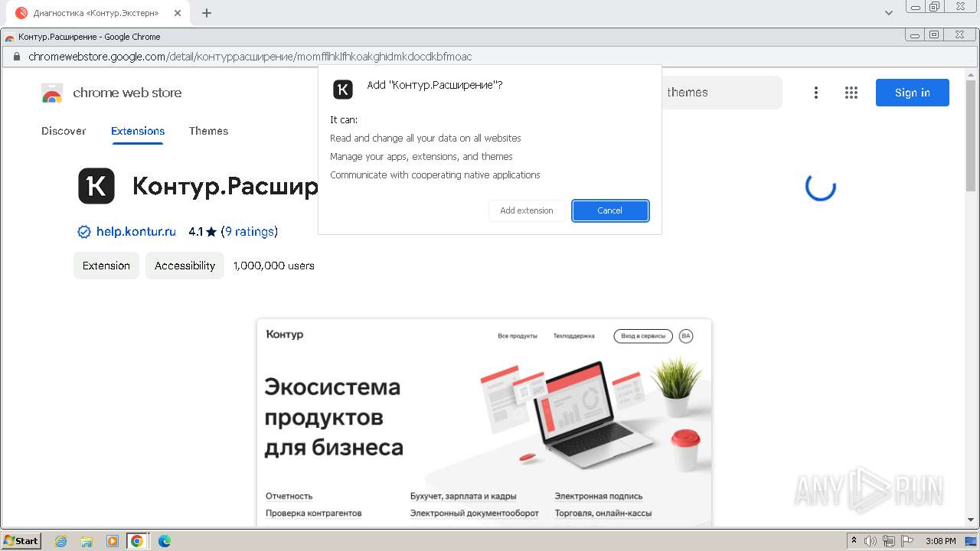Click the Action Center flag icon
Image resolution: width=980 pixels, height=551 pixels.
click(907, 541)
